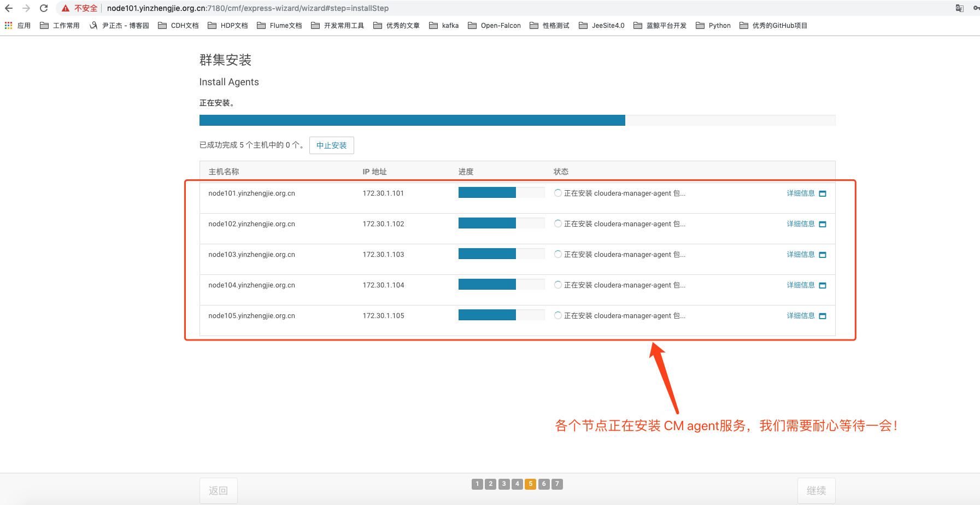Click the browser forward arrow

pos(26,8)
